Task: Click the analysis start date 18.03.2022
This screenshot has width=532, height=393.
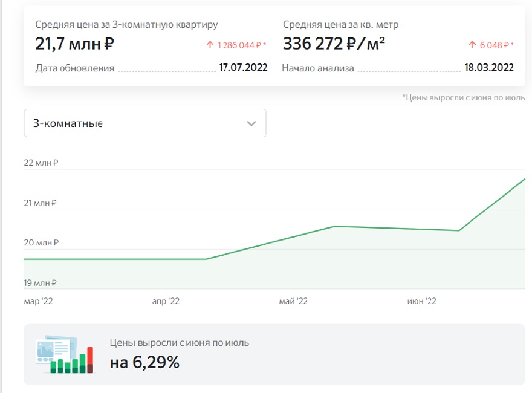Action: tap(489, 67)
